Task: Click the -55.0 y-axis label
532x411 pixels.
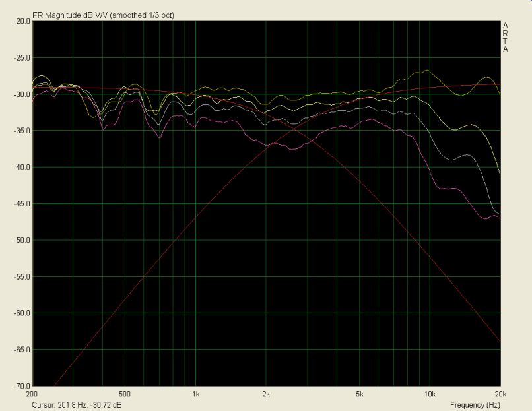Action: (x=22, y=276)
